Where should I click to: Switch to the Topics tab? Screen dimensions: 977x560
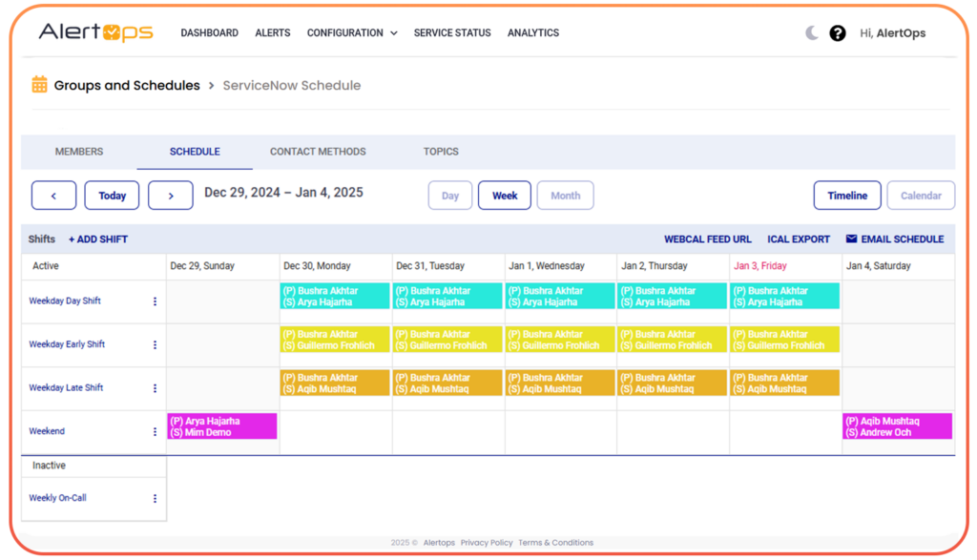coord(440,151)
